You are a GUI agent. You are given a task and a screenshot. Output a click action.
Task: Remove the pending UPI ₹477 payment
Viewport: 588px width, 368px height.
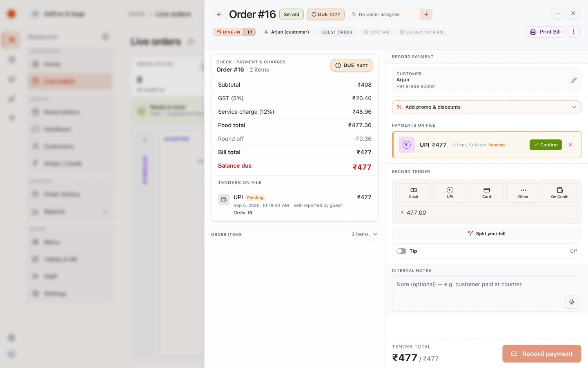tap(570, 145)
